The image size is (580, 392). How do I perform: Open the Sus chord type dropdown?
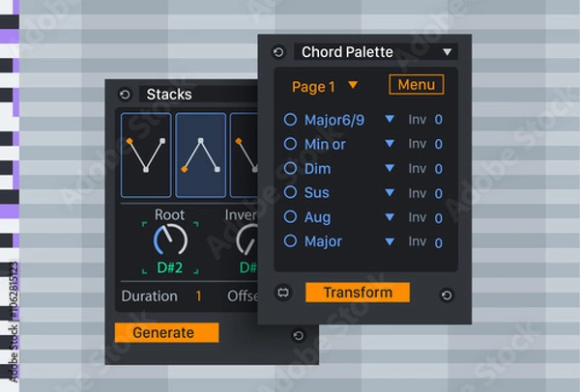coord(390,192)
